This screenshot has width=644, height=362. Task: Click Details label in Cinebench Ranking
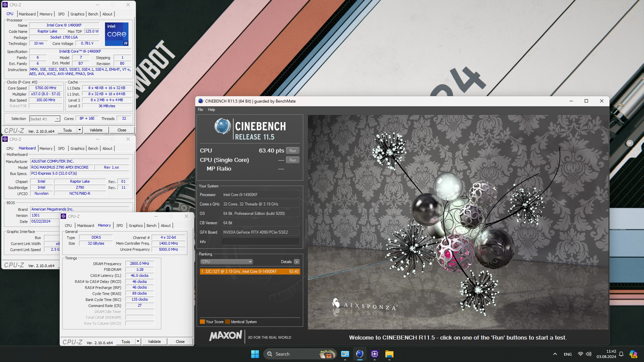tap(286, 262)
